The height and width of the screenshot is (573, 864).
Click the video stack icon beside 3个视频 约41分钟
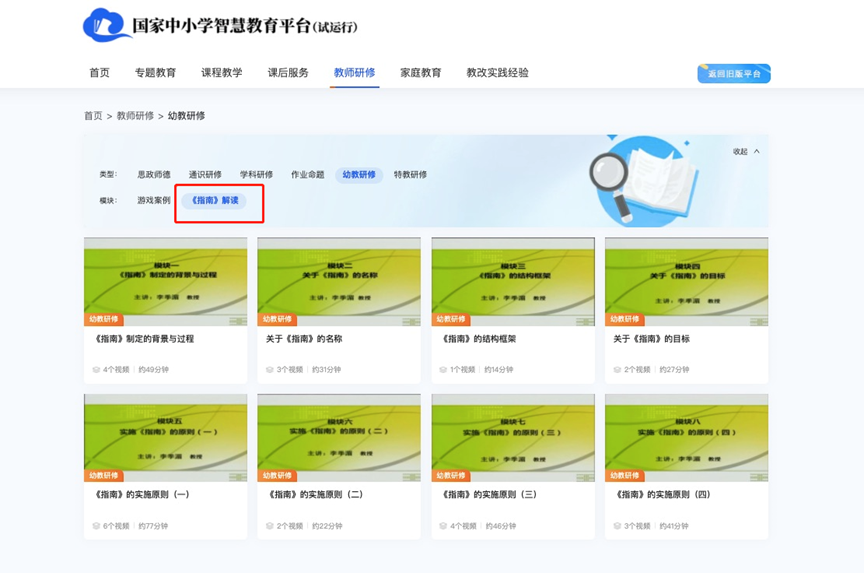[617, 526]
